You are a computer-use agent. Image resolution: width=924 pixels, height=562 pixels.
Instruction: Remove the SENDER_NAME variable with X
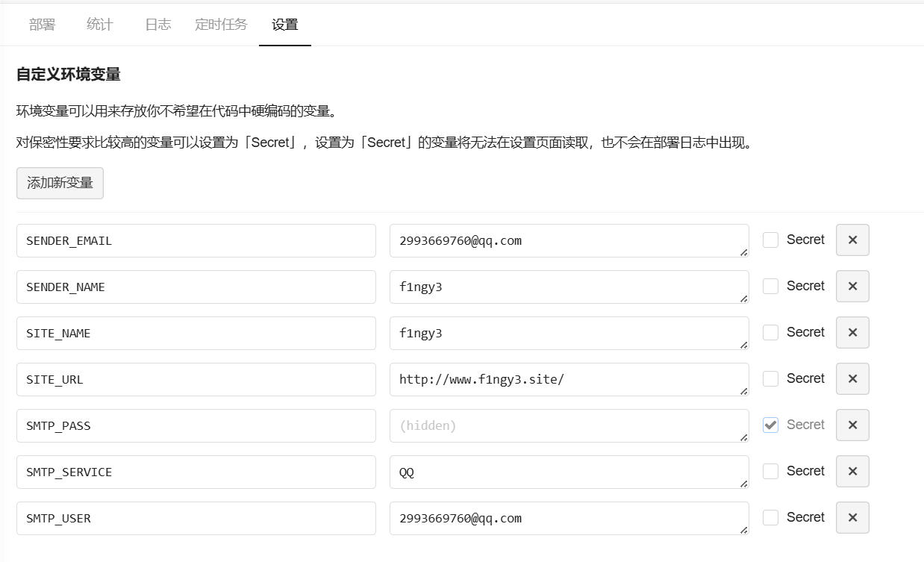click(852, 287)
